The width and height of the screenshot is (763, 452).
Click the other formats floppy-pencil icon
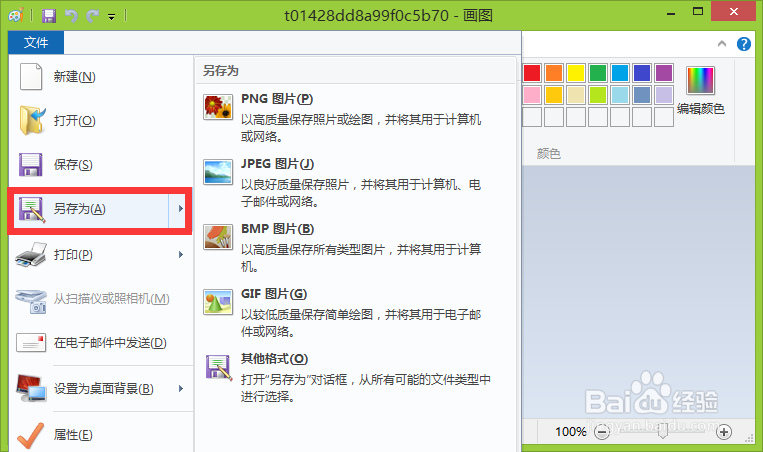(x=219, y=367)
